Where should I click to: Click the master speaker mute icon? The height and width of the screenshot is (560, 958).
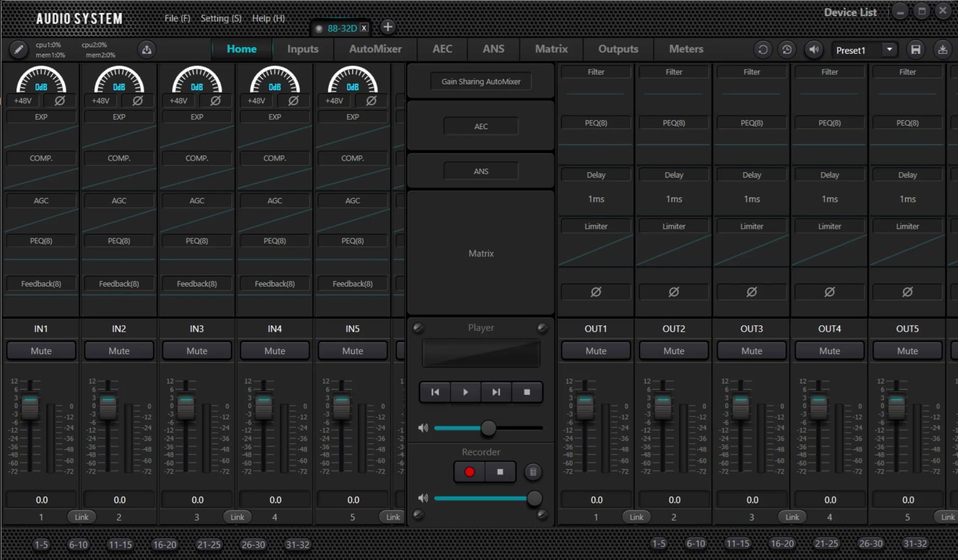[x=814, y=50]
